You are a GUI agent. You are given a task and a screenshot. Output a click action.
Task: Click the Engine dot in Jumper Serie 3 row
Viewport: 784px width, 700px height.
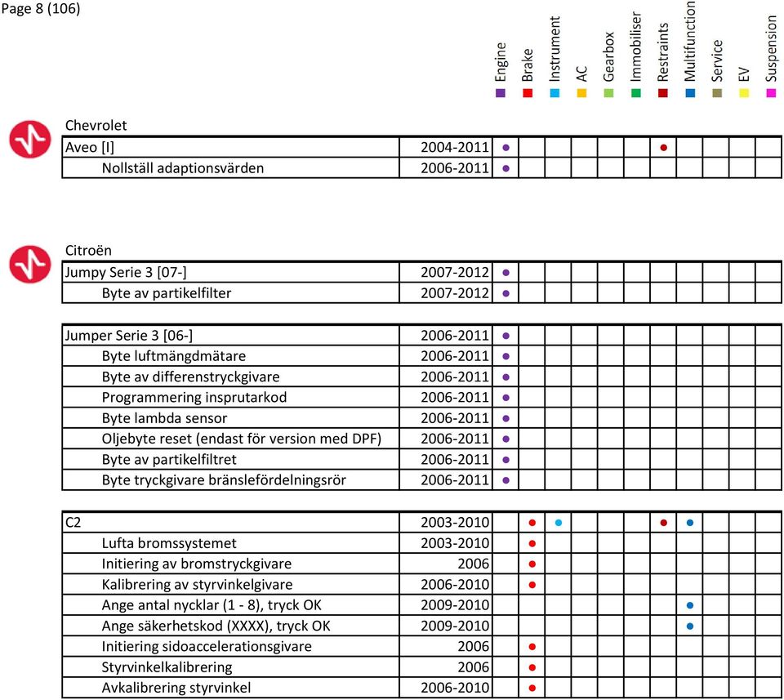[506, 336]
